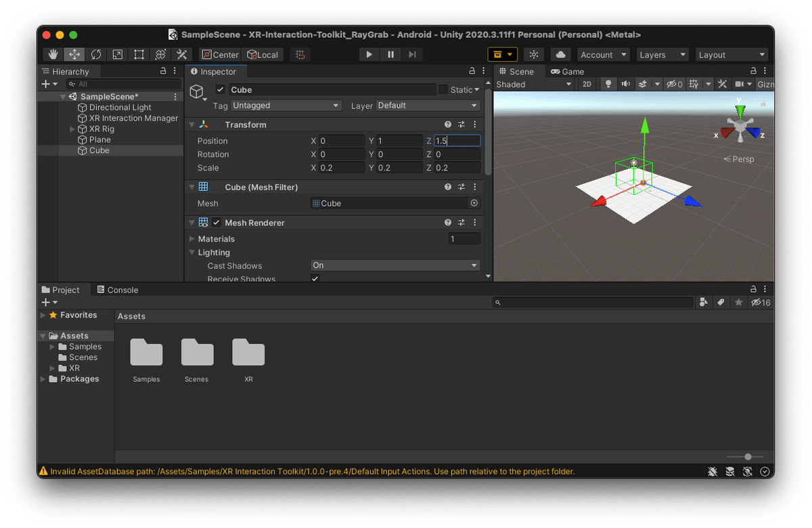
Task: Open Transform component preset settings icon
Action: tap(461, 125)
